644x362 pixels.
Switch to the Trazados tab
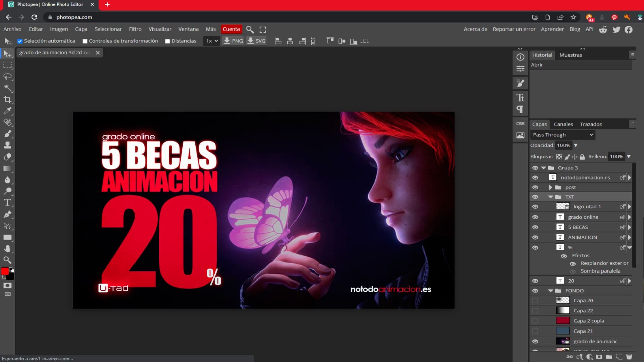(591, 124)
